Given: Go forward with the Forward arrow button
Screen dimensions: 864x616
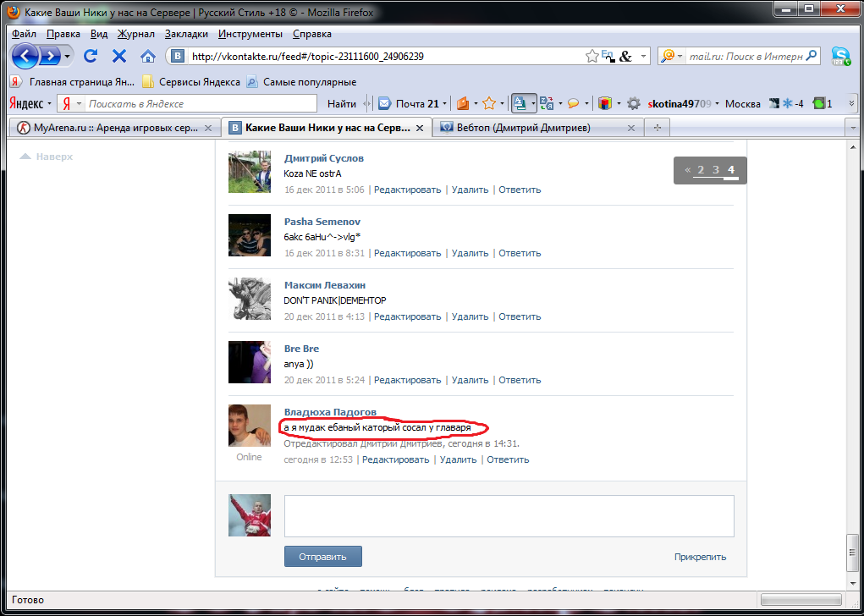Looking at the screenshot, I should click(50, 56).
